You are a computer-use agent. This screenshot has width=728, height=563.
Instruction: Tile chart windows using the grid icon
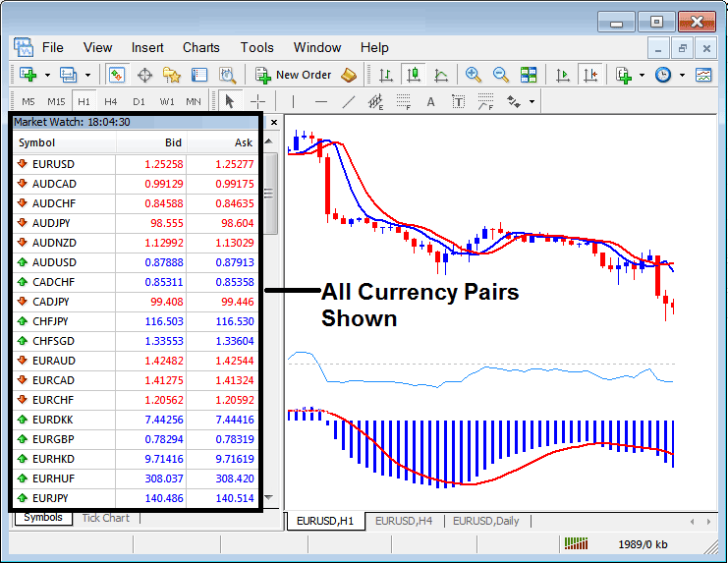pos(529,75)
